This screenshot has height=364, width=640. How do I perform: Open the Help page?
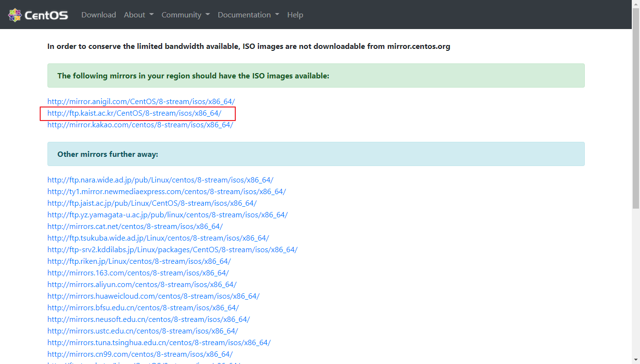[295, 15]
